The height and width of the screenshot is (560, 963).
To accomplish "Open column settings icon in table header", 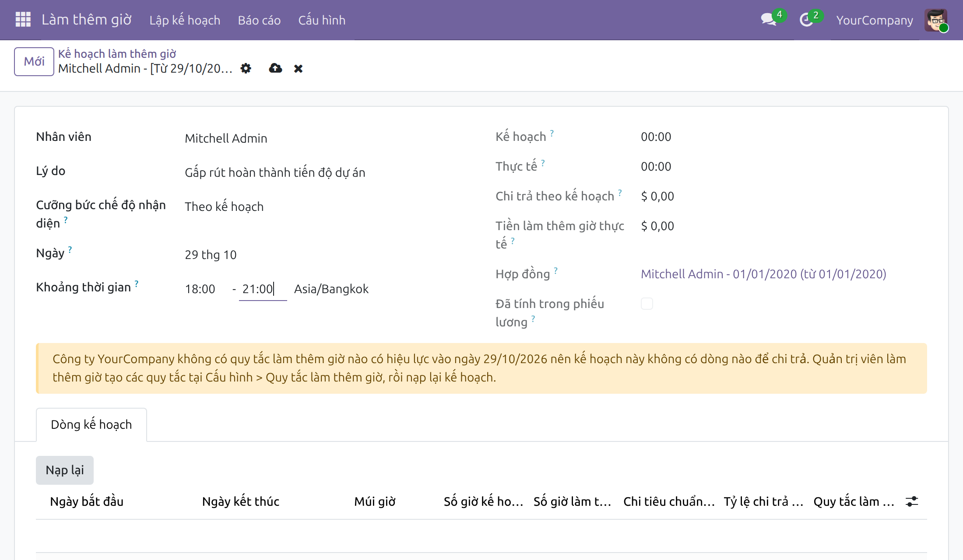I will pyautogui.click(x=912, y=501).
